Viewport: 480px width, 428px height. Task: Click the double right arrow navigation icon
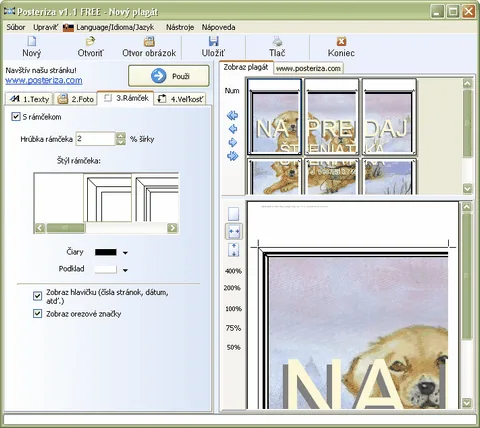(233, 156)
